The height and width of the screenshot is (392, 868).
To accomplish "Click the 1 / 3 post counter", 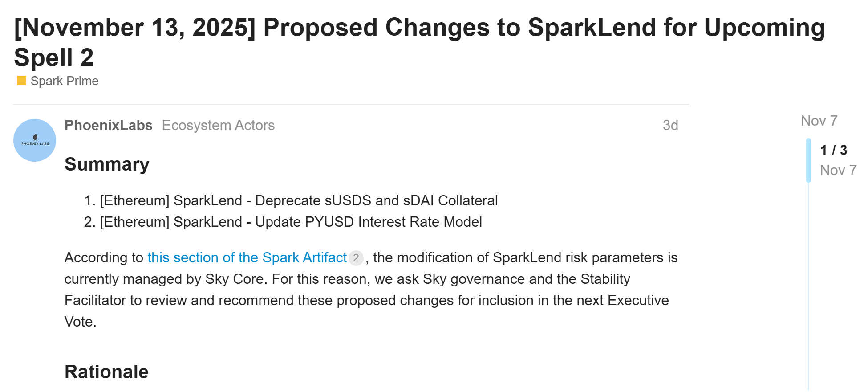I will [x=833, y=150].
